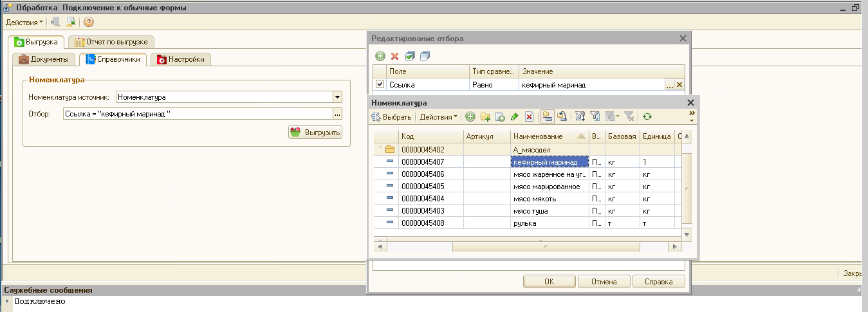Open Справка in filter dialog
The width and height of the screenshot is (868, 312).
pos(658,282)
